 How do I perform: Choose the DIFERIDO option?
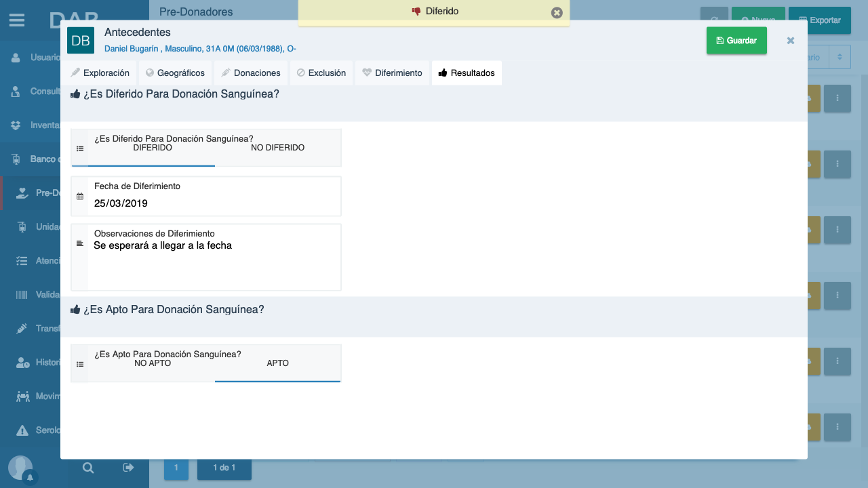pos(152,148)
